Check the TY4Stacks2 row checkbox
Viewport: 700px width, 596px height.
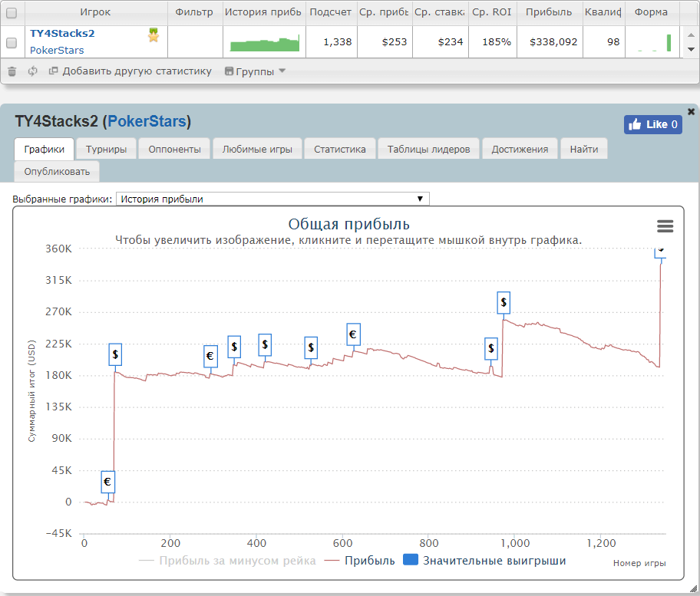[12, 44]
